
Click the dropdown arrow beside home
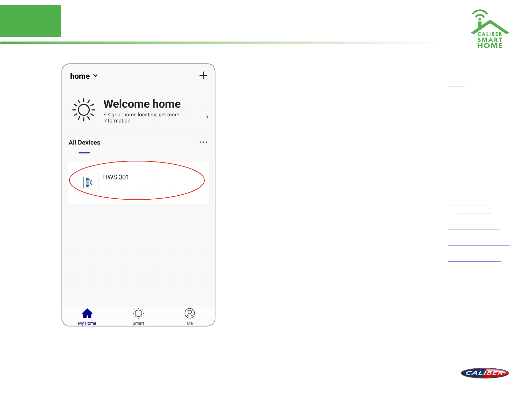pos(95,76)
